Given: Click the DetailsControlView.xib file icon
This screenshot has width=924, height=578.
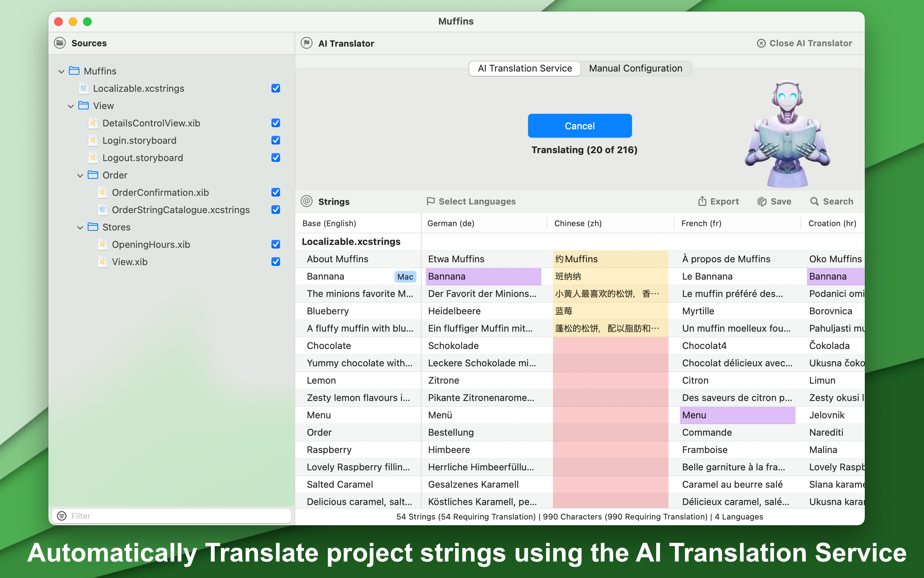Looking at the screenshot, I should click(x=93, y=123).
